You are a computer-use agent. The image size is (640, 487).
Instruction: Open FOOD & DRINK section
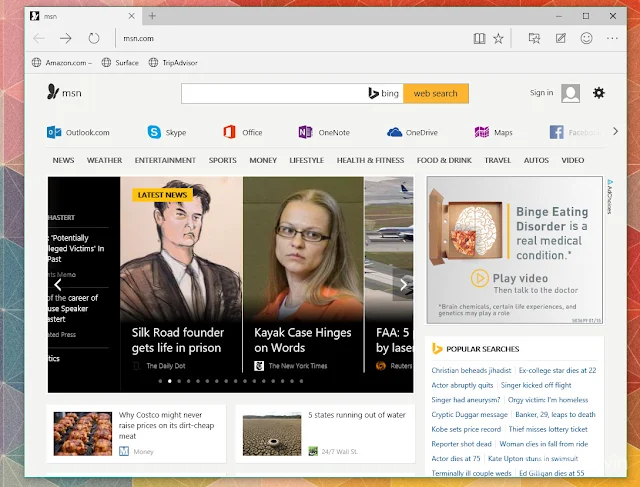tap(444, 160)
